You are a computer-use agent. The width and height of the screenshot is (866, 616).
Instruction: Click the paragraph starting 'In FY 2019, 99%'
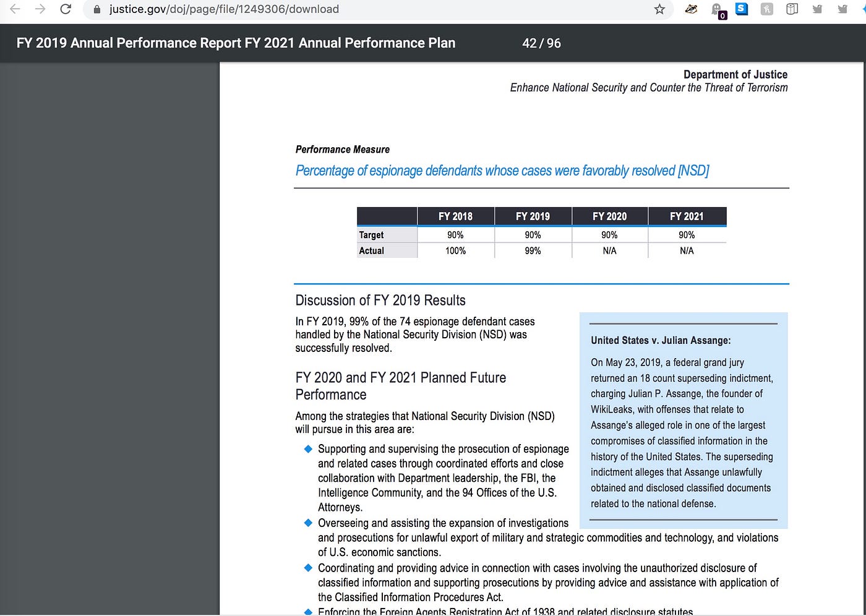pos(415,335)
